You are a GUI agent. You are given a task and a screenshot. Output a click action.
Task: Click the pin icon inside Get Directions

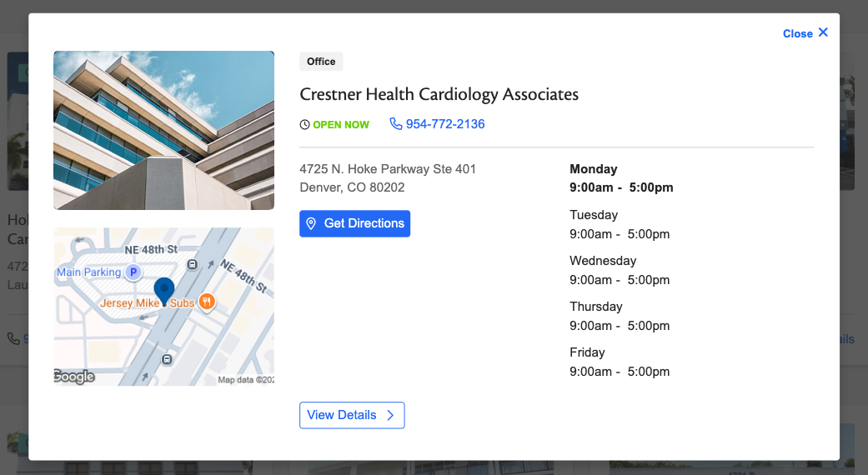(311, 223)
